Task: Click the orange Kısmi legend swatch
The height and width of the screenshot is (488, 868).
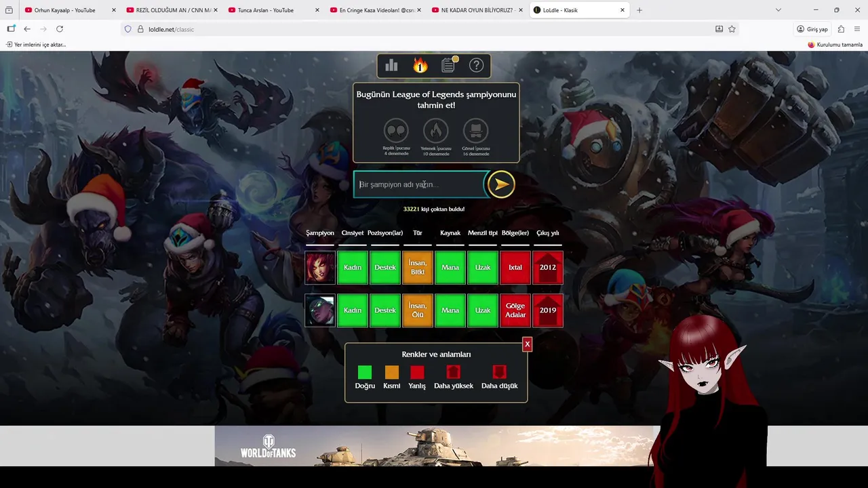Action: tap(392, 372)
